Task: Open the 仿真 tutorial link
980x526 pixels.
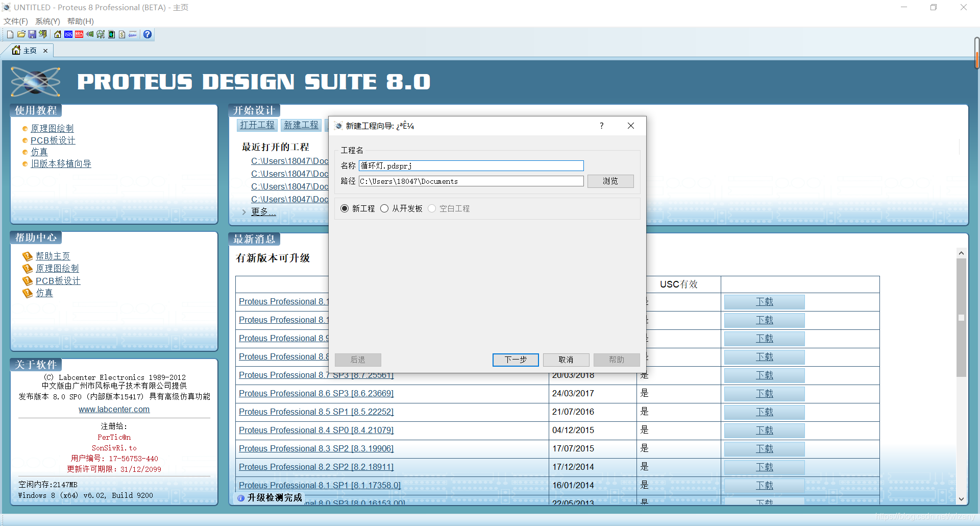Action: [39, 152]
